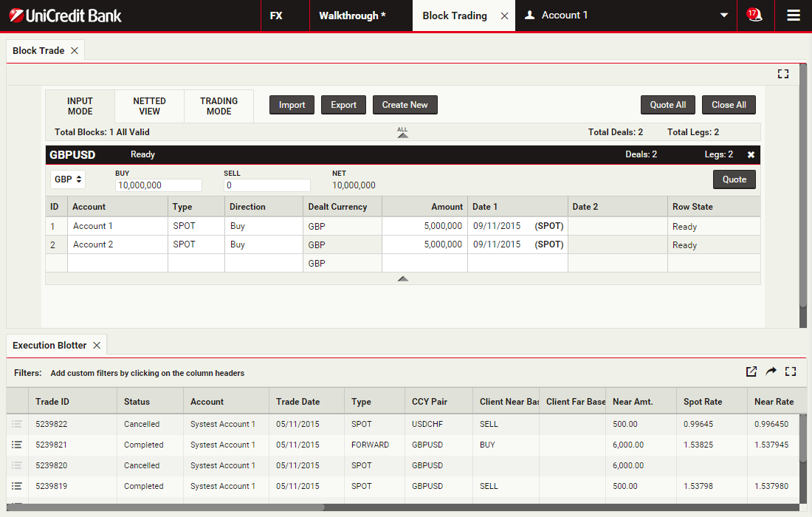Remove the GBPUSD block with X icon
The width and height of the screenshot is (812, 517).
pyautogui.click(x=751, y=154)
